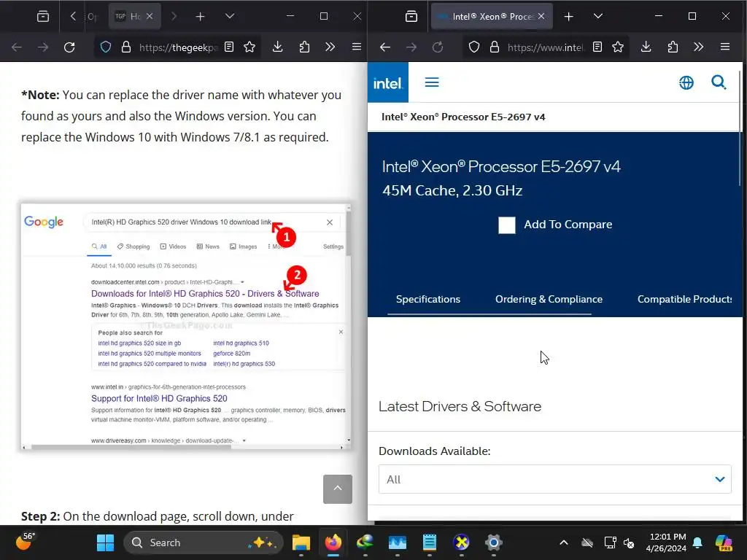Close the TGP tab in left window
The height and width of the screenshot is (560, 747).
pyautogui.click(x=150, y=16)
